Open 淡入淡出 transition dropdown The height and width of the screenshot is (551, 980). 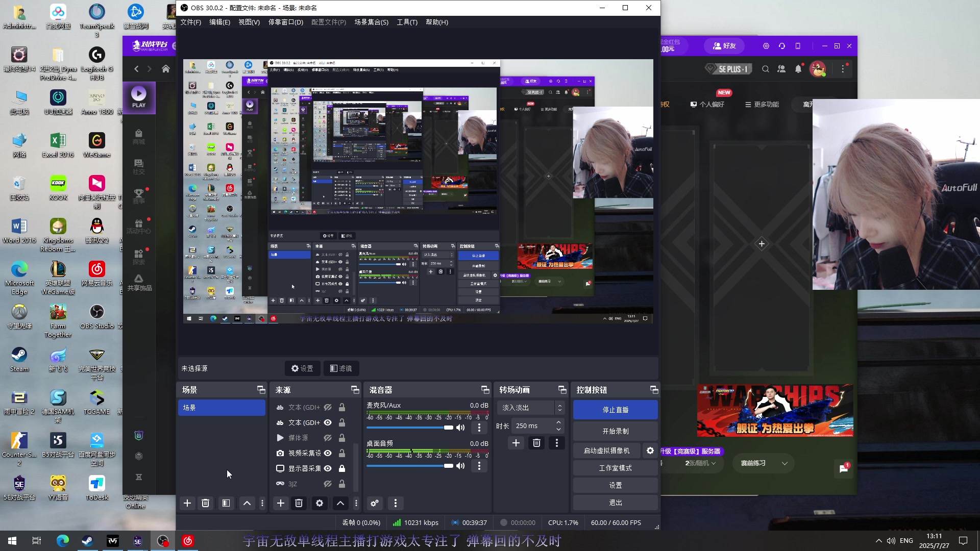coord(530,408)
